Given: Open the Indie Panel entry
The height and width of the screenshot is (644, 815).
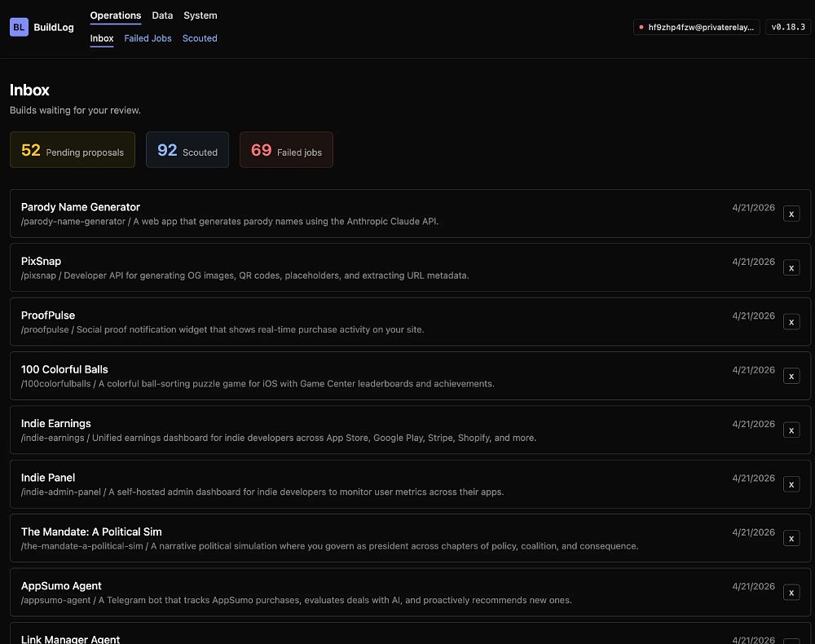Looking at the screenshot, I should point(410,484).
